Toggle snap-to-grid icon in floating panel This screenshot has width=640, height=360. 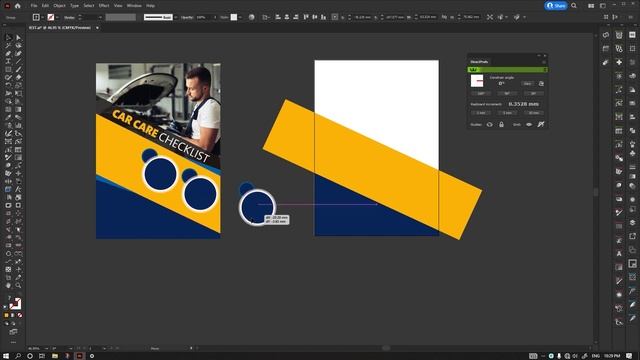[x=541, y=124]
